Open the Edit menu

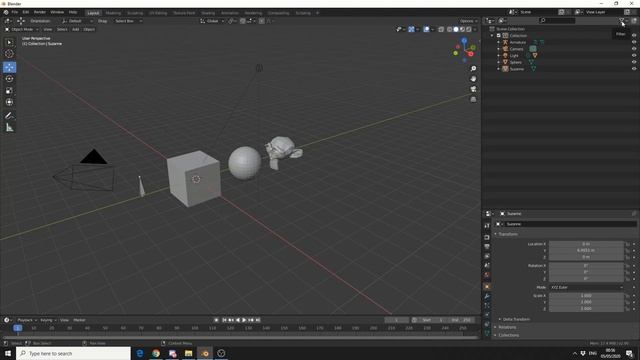coord(26,12)
